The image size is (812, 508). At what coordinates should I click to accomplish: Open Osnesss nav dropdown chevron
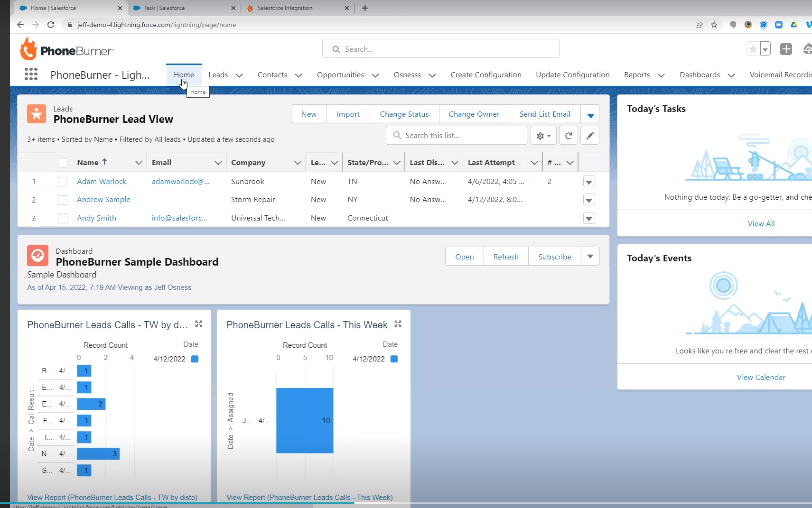(x=432, y=75)
